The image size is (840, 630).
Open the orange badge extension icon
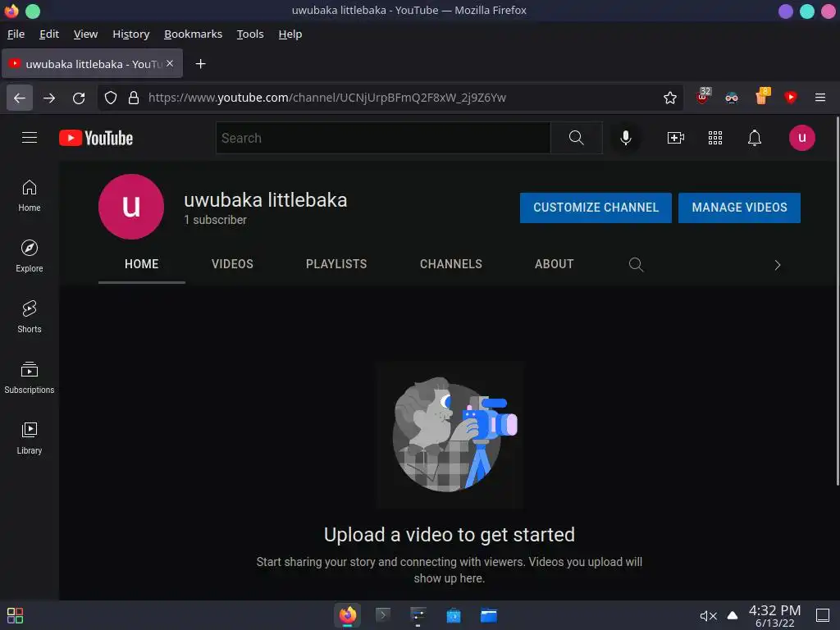762,97
